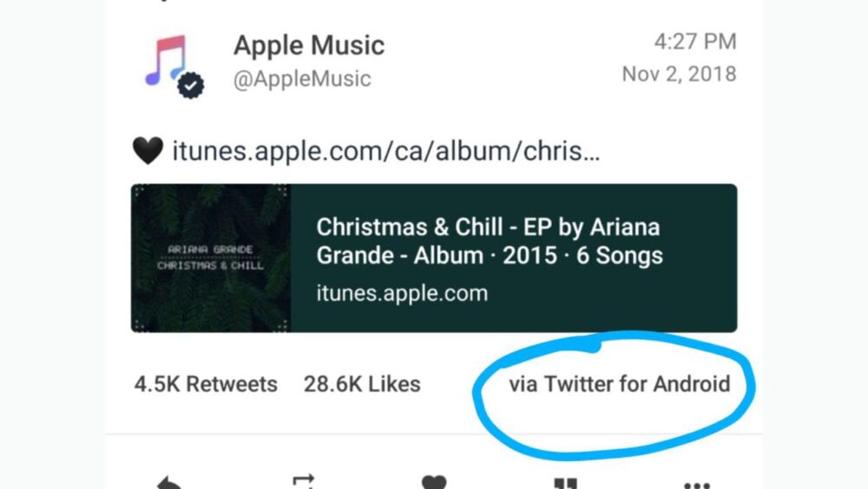View the 28.6K Likes list

pos(362,384)
